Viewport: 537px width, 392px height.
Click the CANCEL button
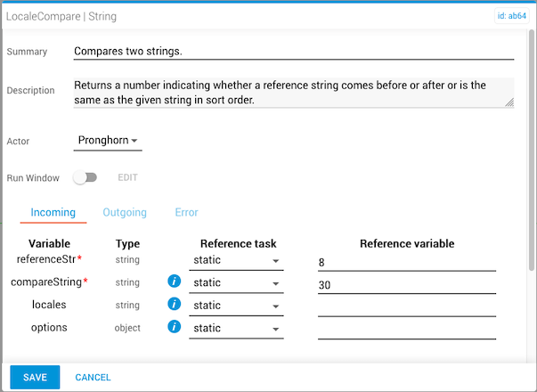tap(93, 377)
